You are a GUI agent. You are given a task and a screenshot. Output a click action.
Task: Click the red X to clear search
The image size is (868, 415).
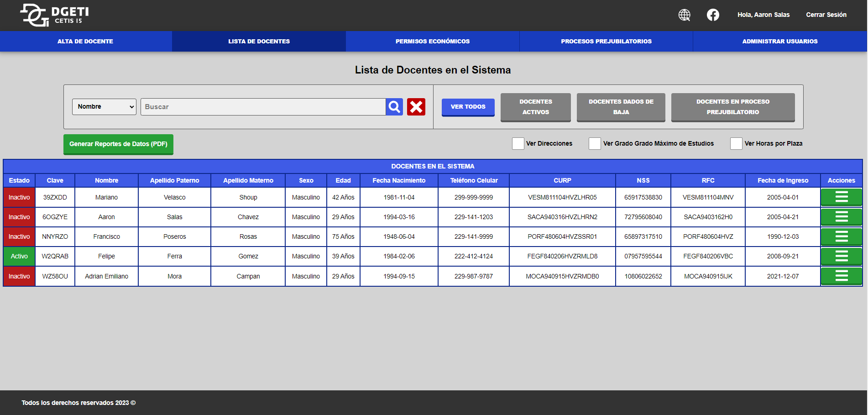click(x=416, y=106)
